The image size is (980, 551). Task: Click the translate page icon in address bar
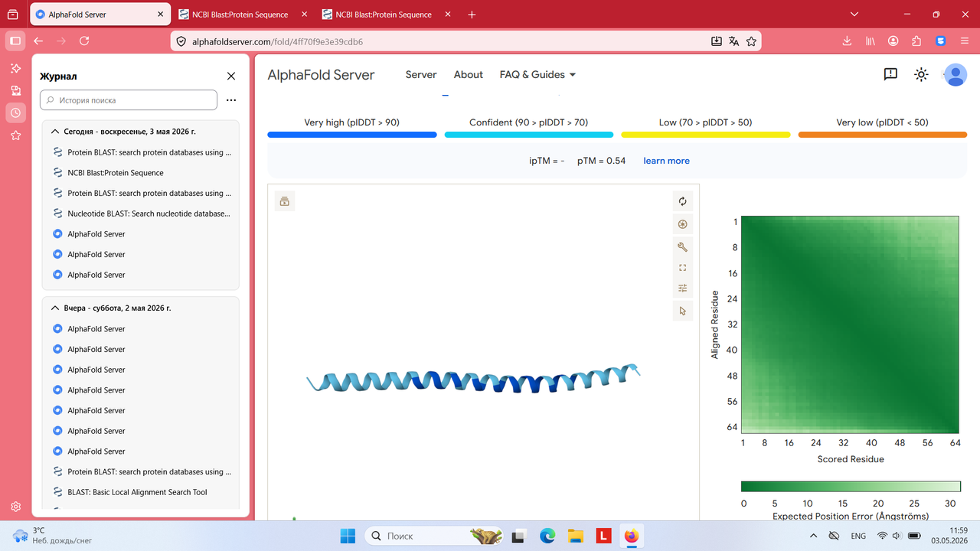pyautogui.click(x=733, y=41)
